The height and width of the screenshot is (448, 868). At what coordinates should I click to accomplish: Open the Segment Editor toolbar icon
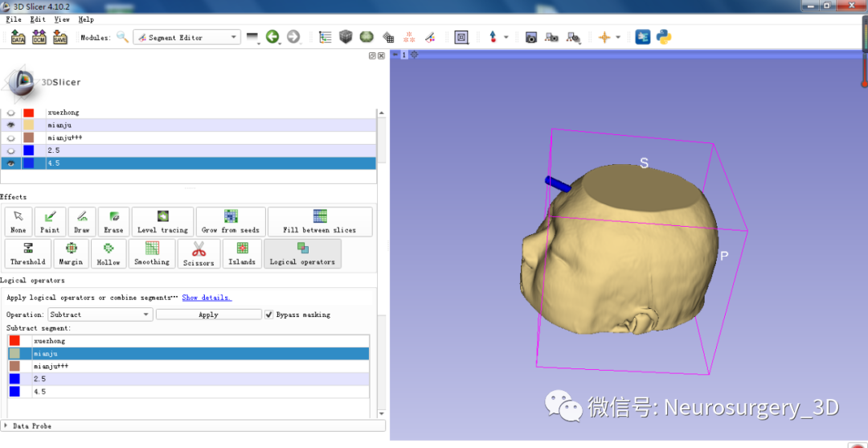[429, 37]
